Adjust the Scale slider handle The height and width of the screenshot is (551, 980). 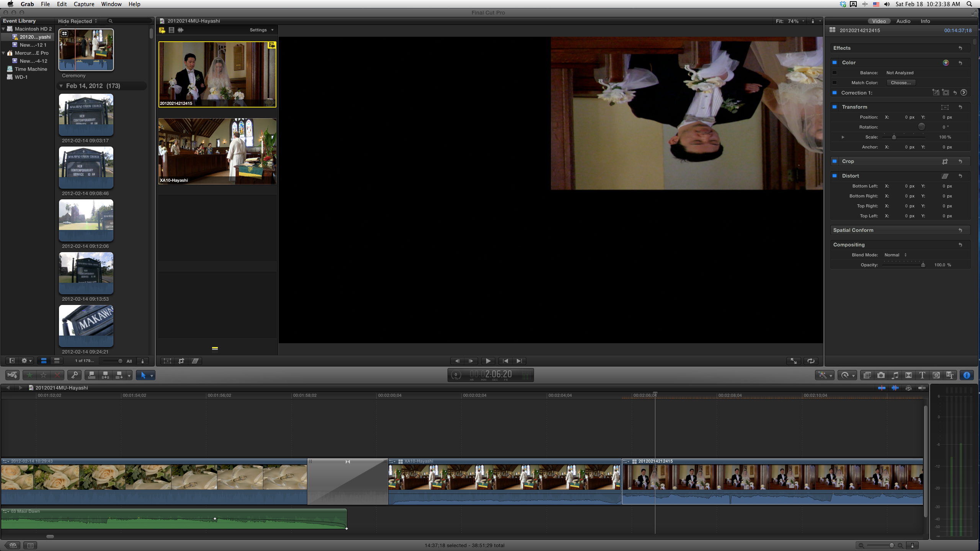pyautogui.click(x=894, y=137)
